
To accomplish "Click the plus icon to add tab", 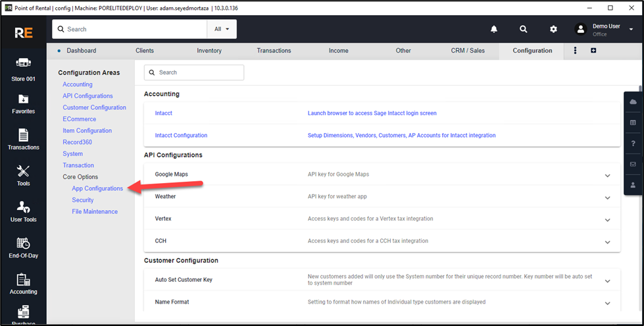I will [593, 51].
